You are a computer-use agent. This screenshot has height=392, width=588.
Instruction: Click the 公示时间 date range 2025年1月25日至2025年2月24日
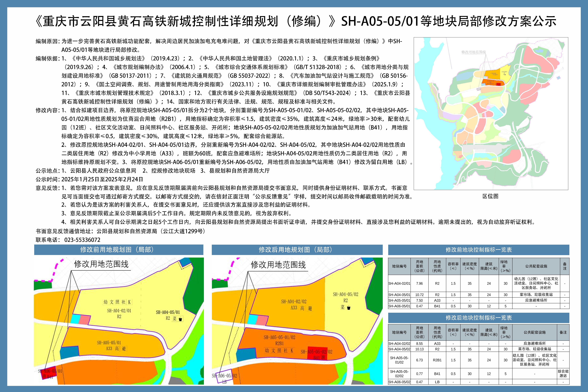(x=102, y=179)
